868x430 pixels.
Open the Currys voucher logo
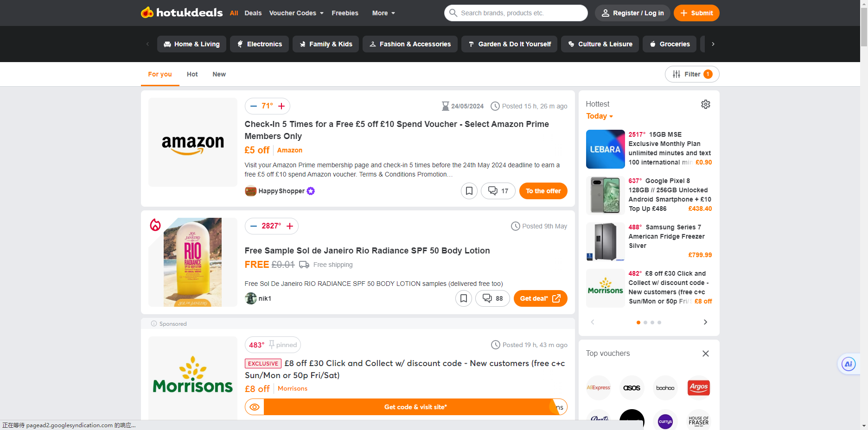point(665,421)
